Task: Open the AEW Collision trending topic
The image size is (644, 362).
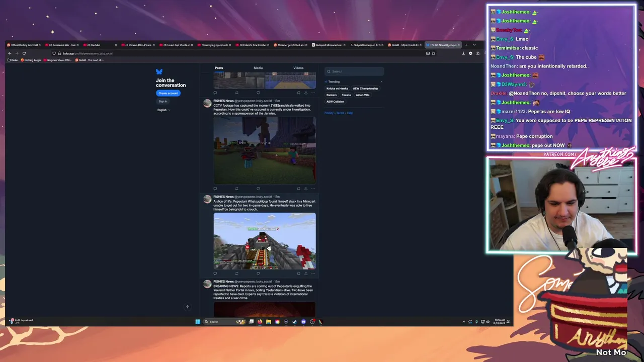Action: (336, 102)
